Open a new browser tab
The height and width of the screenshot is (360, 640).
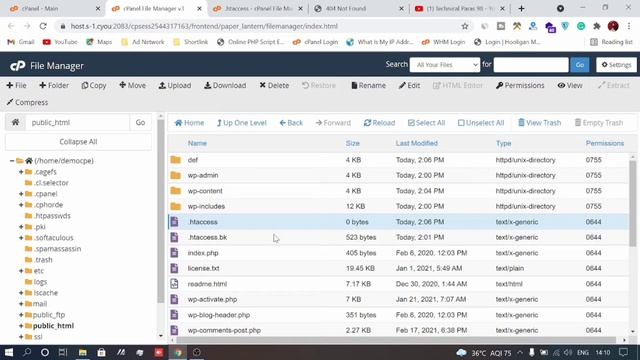[x=521, y=9]
